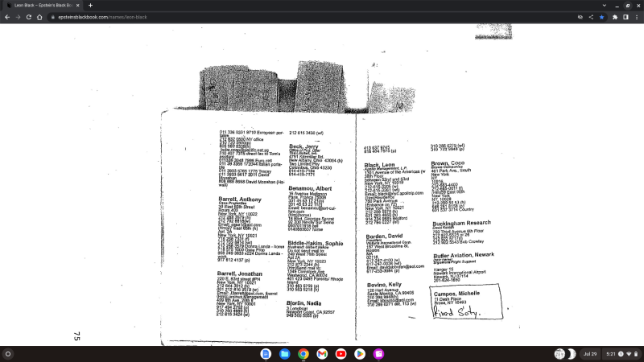This screenshot has width=644, height=362.
Task: Open a new browser tab
Action: click(x=90, y=6)
